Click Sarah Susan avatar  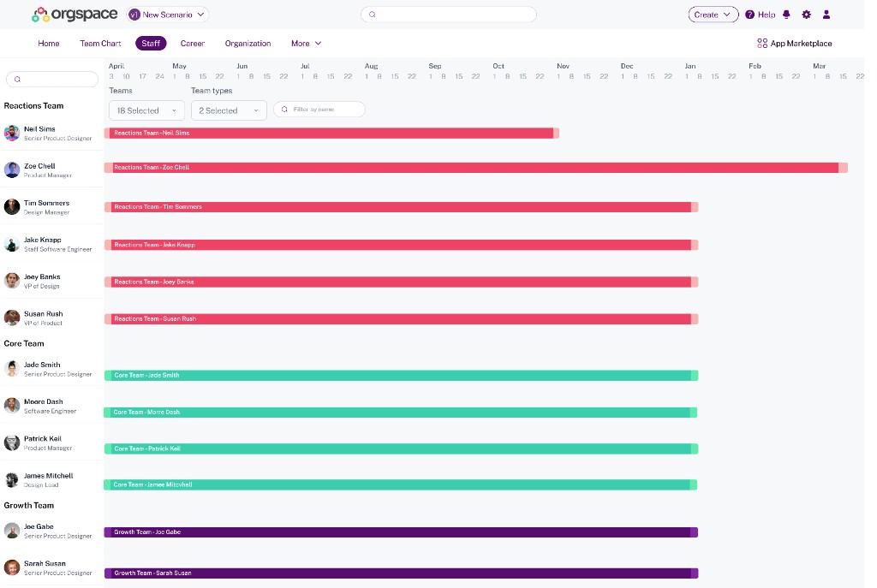tap(12, 567)
